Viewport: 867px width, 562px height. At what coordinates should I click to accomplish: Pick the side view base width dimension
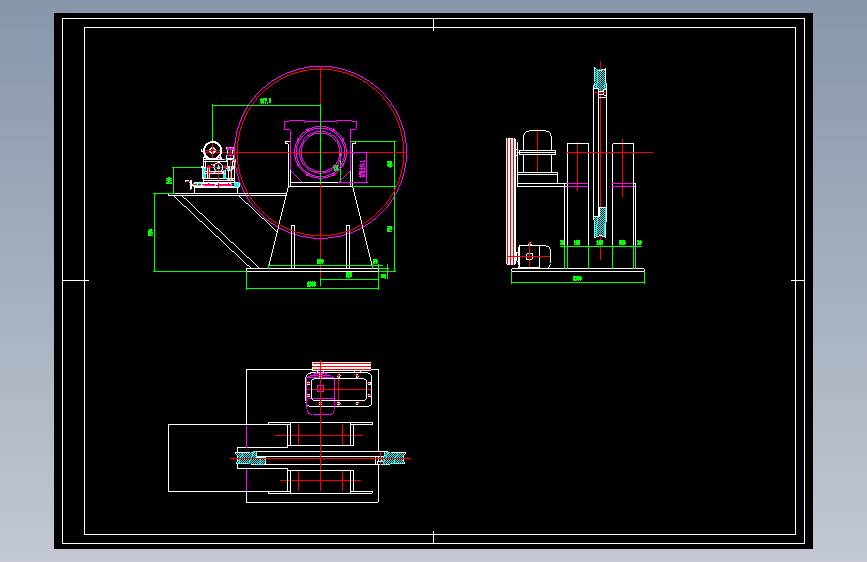(578, 279)
